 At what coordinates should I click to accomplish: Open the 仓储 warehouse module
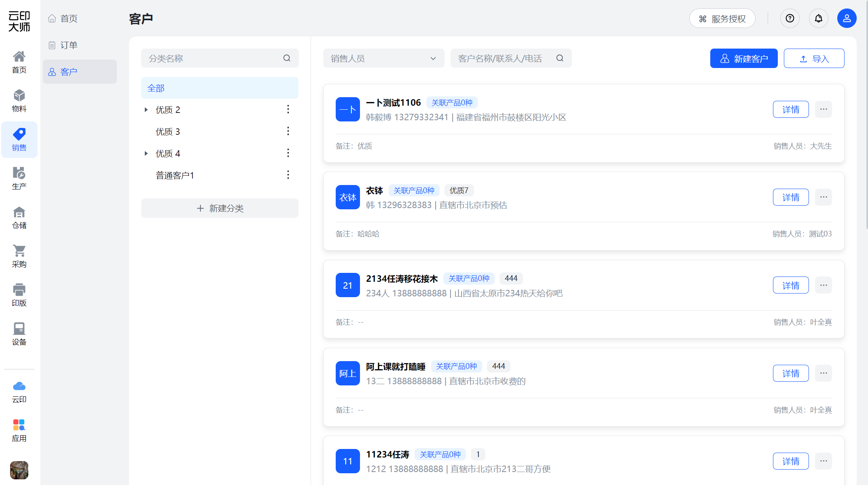[19, 217]
